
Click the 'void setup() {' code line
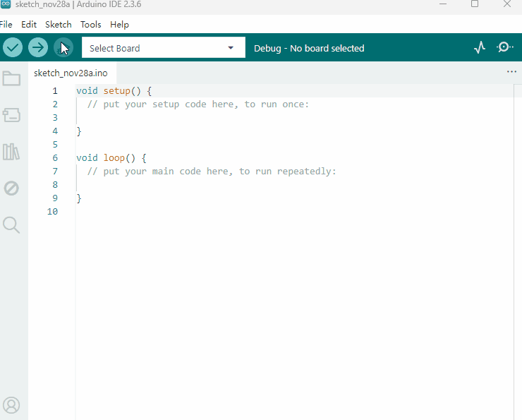click(114, 91)
